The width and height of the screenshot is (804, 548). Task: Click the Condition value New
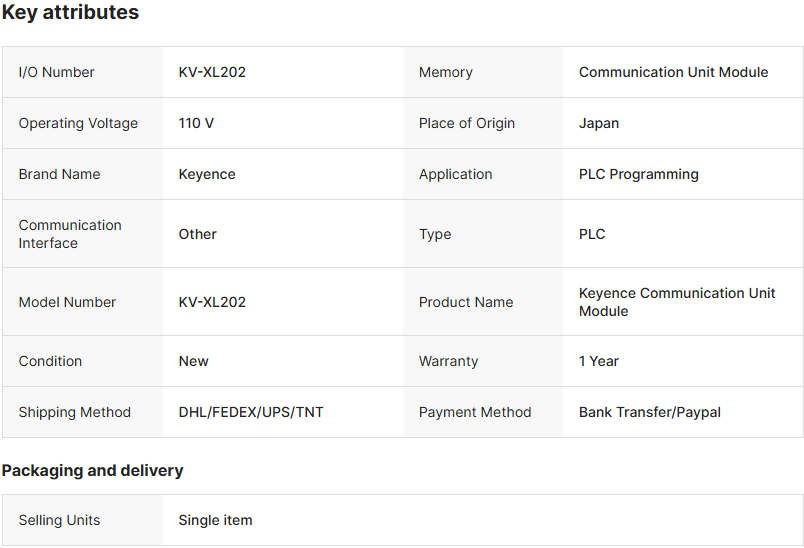click(x=194, y=361)
